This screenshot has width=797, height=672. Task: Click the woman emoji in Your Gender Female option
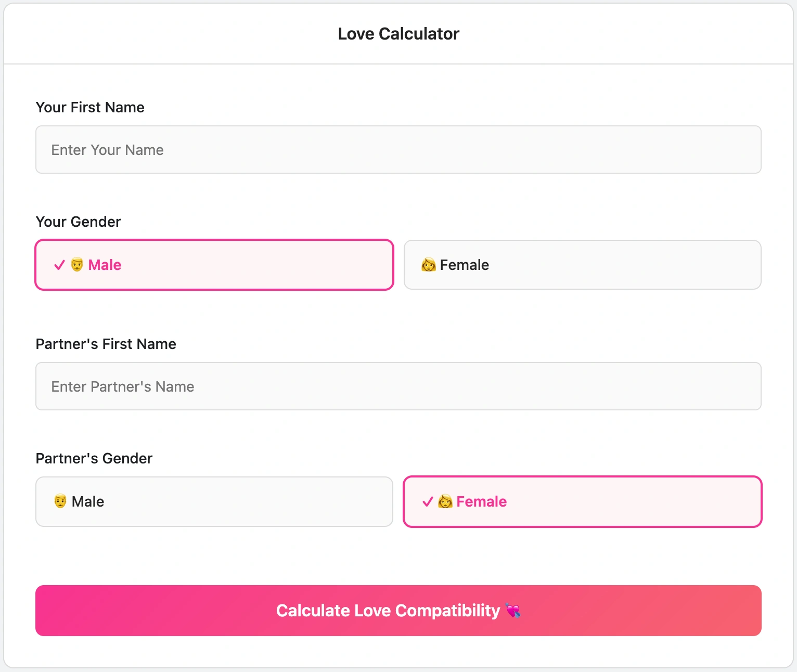428,265
